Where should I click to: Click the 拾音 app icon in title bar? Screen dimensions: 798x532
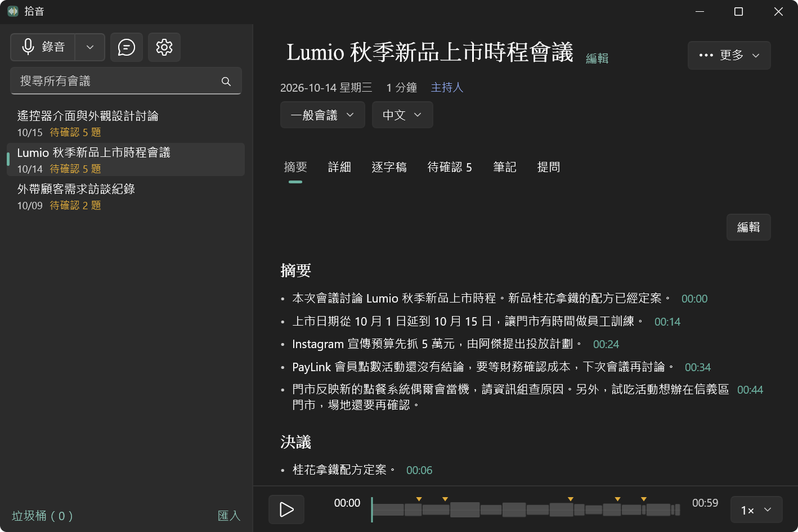coord(13,11)
